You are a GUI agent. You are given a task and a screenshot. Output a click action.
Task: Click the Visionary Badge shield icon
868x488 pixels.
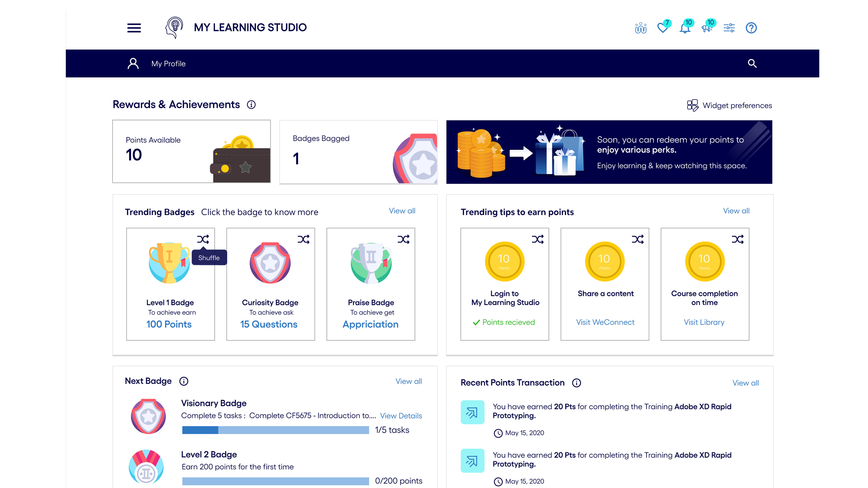click(x=148, y=416)
